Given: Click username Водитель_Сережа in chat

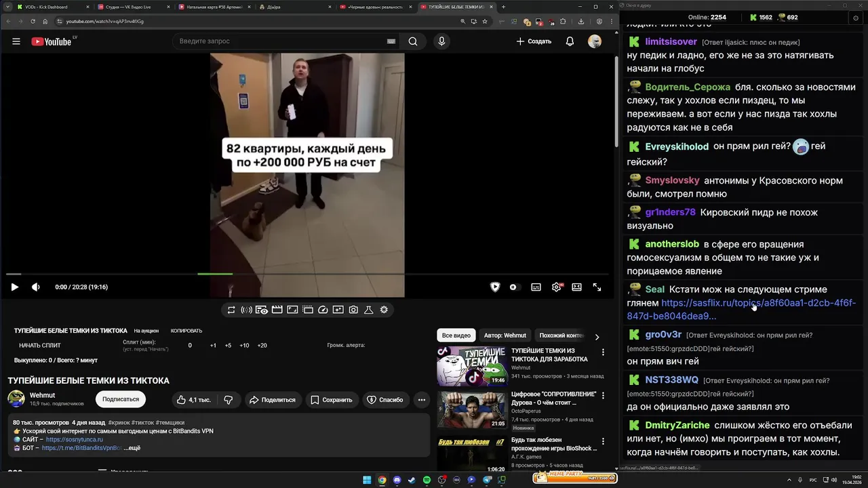Looking at the screenshot, I should coord(688,87).
